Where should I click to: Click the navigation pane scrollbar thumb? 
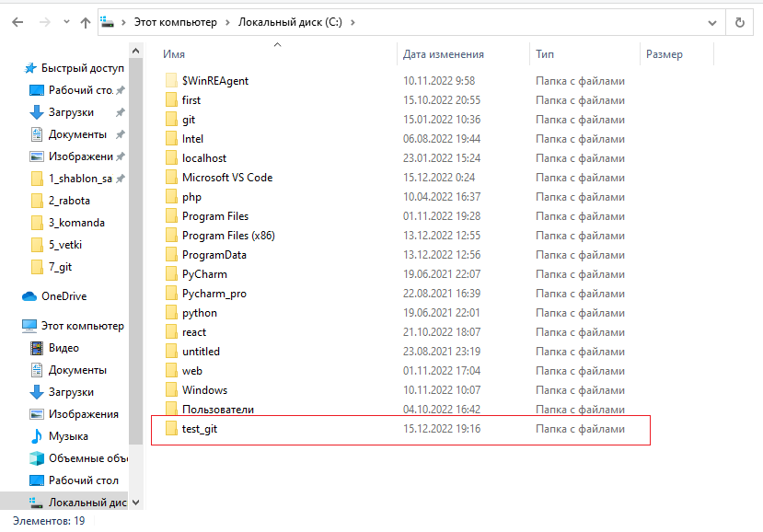point(136,251)
